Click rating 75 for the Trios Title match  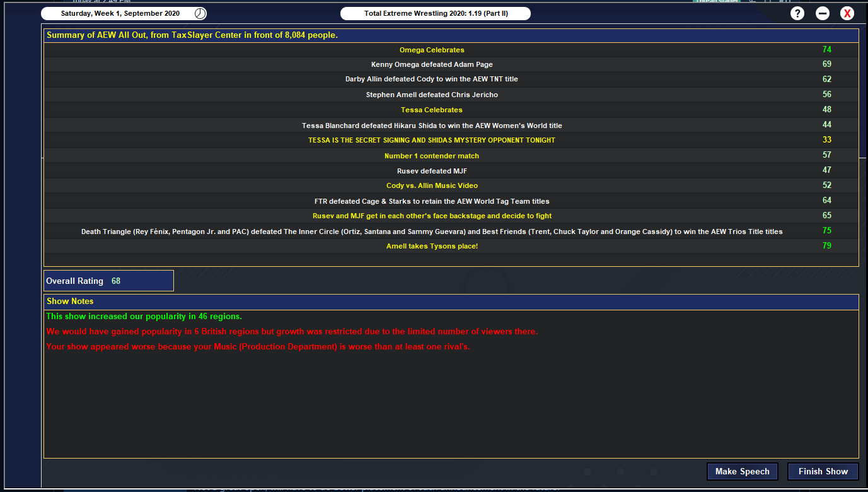click(827, 230)
